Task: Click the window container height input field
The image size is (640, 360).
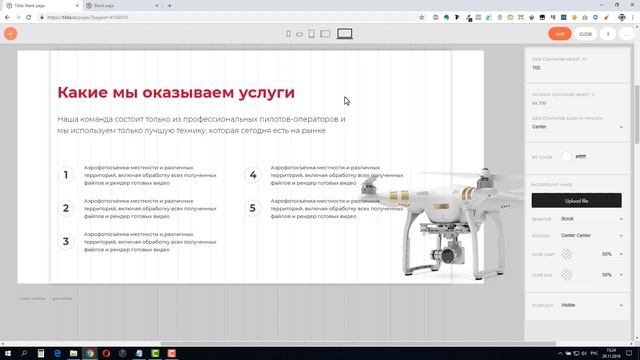Action: pyautogui.click(x=577, y=103)
